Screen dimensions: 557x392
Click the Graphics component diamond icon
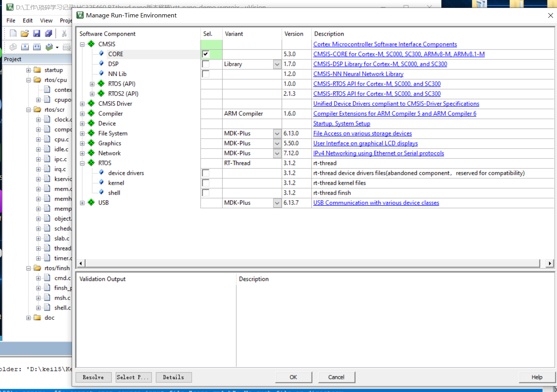pyautogui.click(x=91, y=143)
